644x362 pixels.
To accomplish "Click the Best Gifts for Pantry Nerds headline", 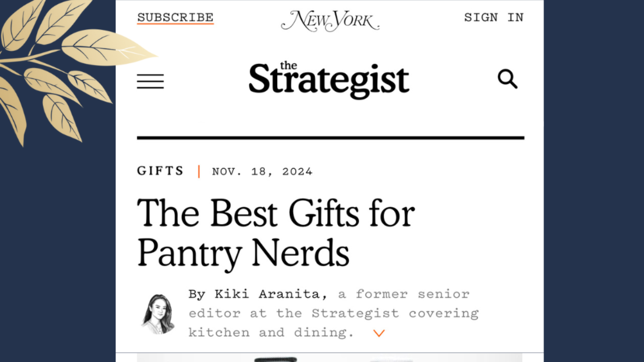I will (276, 232).
